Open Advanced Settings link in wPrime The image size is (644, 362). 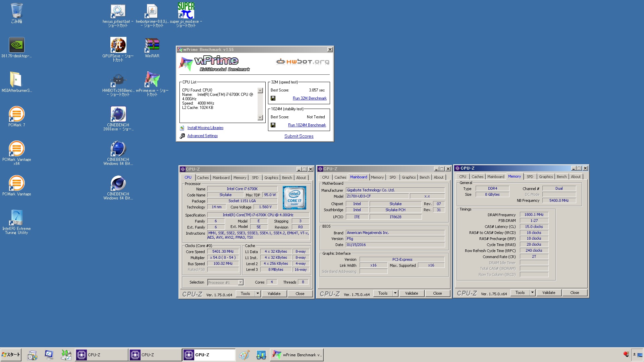tap(203, 136)
